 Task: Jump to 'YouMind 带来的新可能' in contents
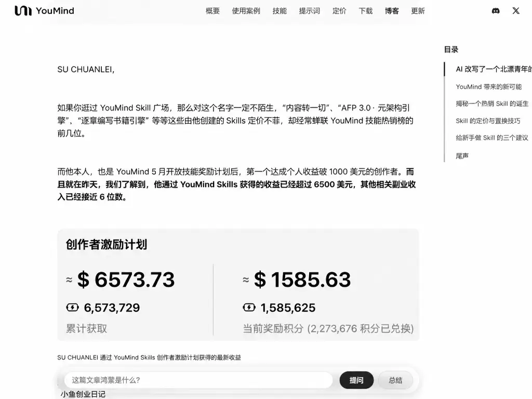[x=488, y=87]
